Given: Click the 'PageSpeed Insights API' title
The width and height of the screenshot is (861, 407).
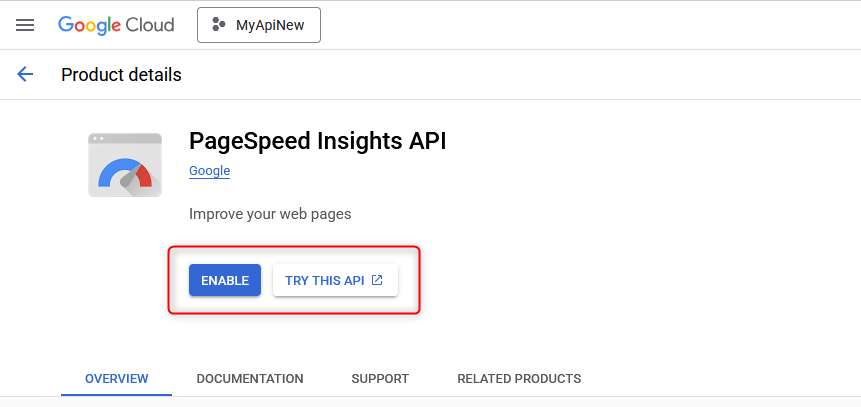Looking at the screenshot, I should point(317,142).
